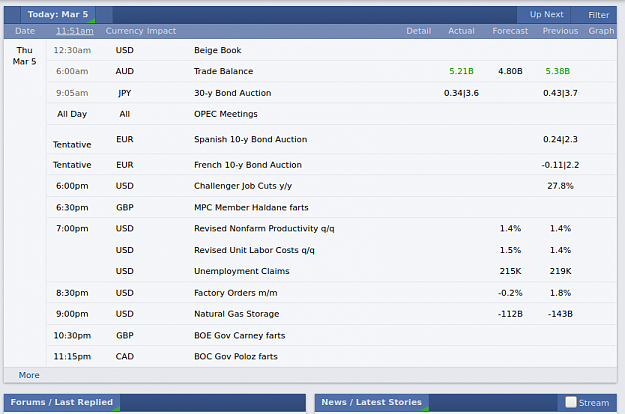Click the 10:30pm time cell
625x414 pixels.
point(72,336)
